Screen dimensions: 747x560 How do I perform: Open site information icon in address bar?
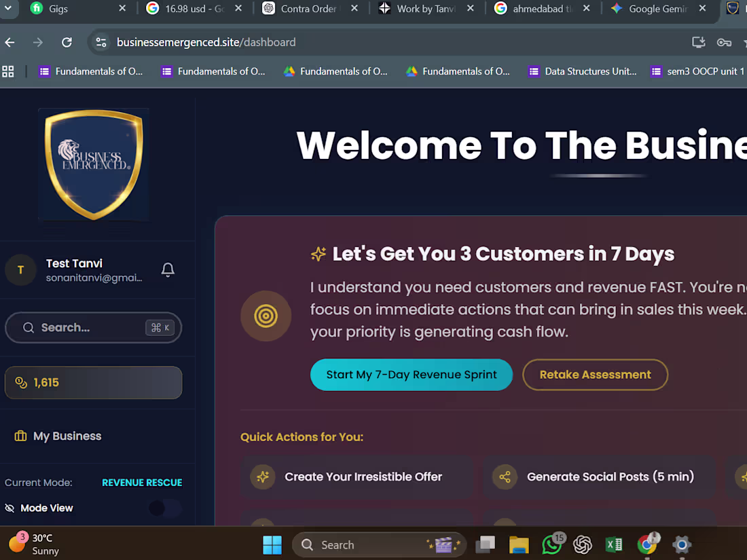pyautogui.click(x=101, y=42)
